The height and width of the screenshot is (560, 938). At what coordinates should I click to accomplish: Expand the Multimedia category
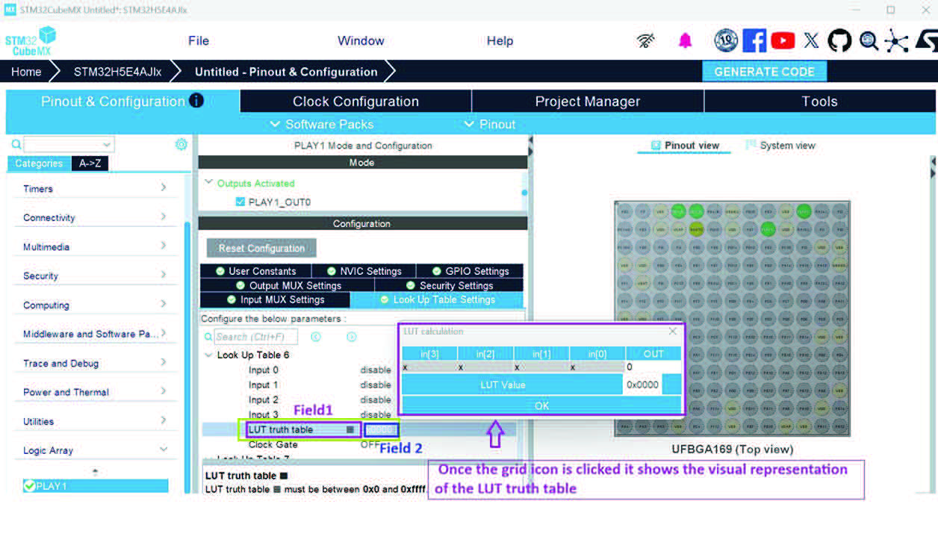[x=163, y=246]
